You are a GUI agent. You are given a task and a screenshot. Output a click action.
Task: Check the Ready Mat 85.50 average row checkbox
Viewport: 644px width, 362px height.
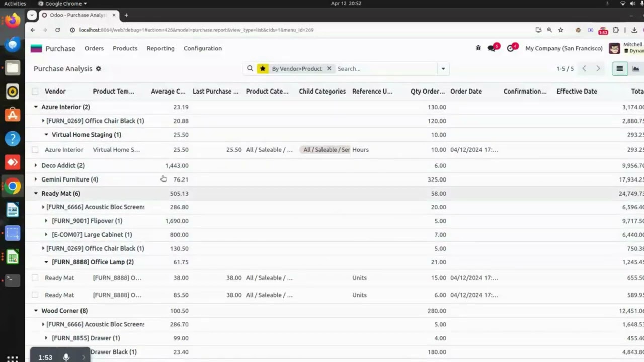click(x=35, y=295)
